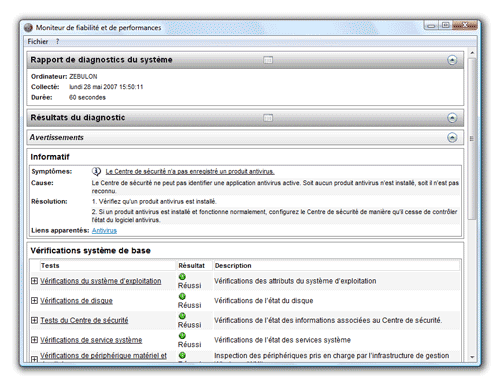Expand Vérifications de service système row
Screen dimensions: 500x387
[34, 340]
